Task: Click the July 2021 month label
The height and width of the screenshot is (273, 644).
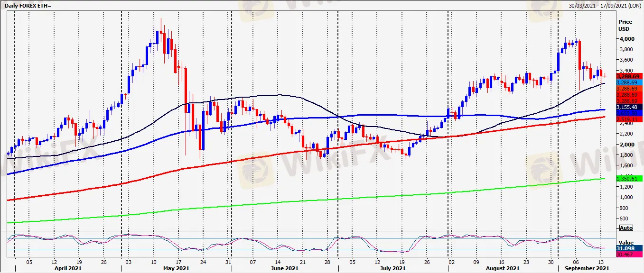Action: pos(393,268)
